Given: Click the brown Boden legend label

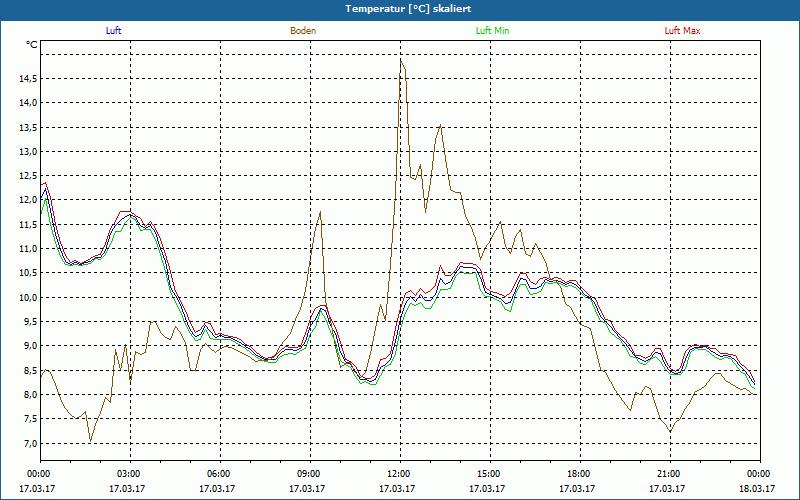Looking at the screenshot, I should pyautogui.click(x=303, y=31).
